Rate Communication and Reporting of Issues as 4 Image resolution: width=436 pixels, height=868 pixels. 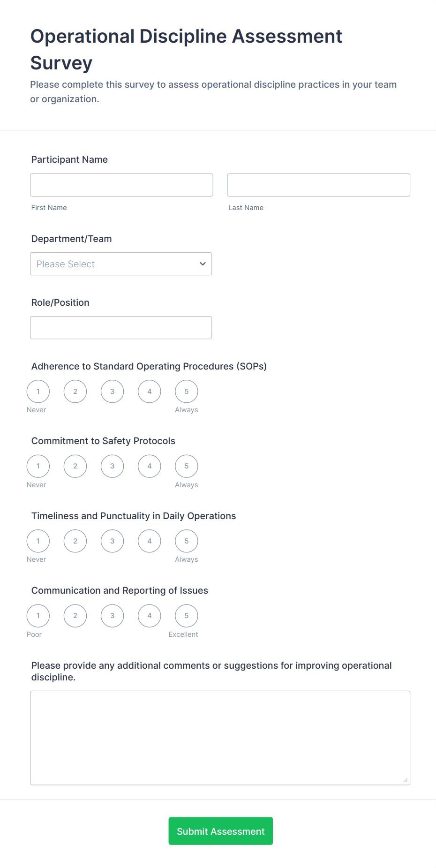click(x=149, y=615)
